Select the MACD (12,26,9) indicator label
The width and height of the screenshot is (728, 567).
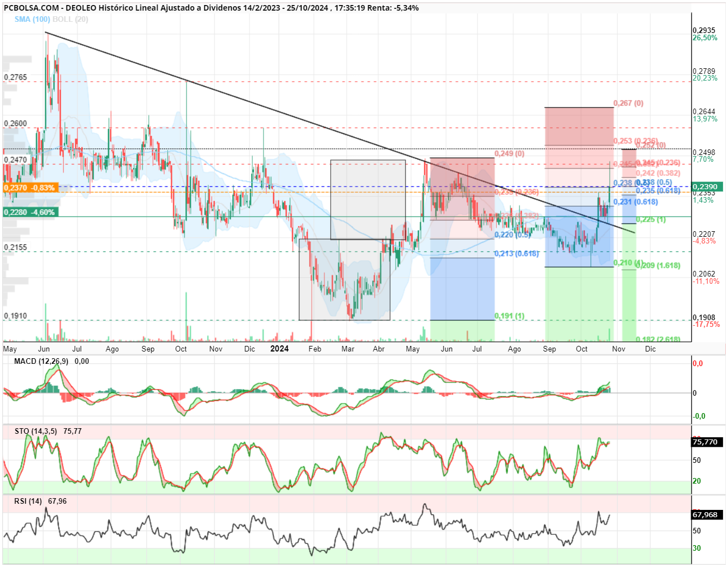[41, 361]
